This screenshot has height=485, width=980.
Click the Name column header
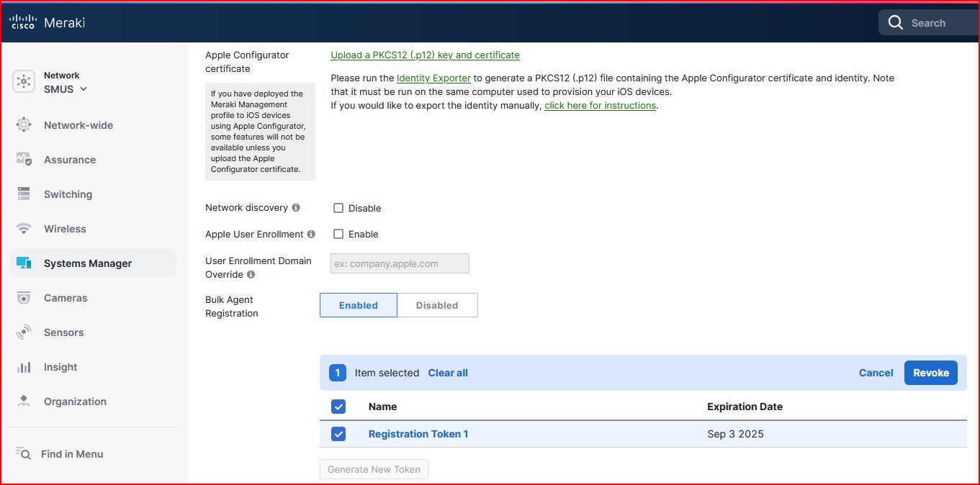click(382, 407)
